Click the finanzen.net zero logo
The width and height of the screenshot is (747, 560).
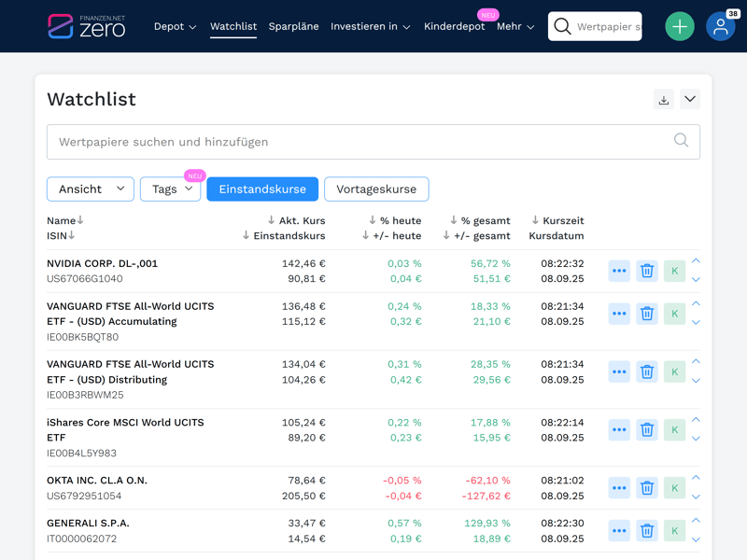click(x=87, y=26)
